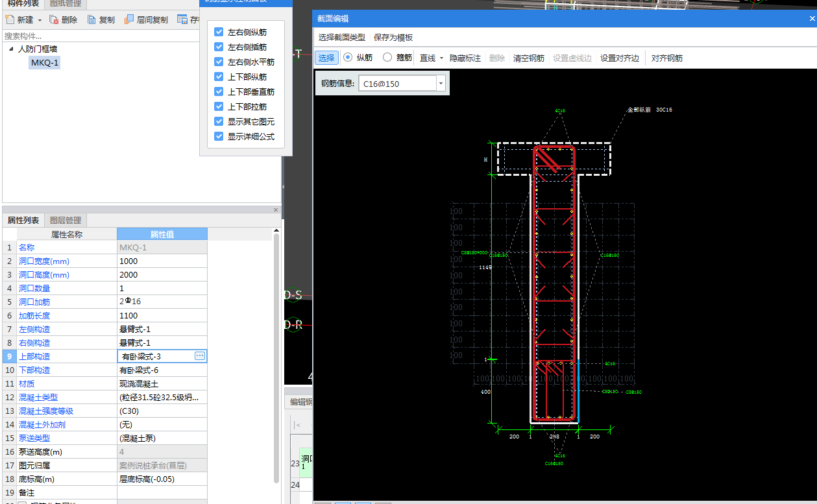
Task: Click the 删除 item in section editor toolbar
Action: [x=497, y=58]
